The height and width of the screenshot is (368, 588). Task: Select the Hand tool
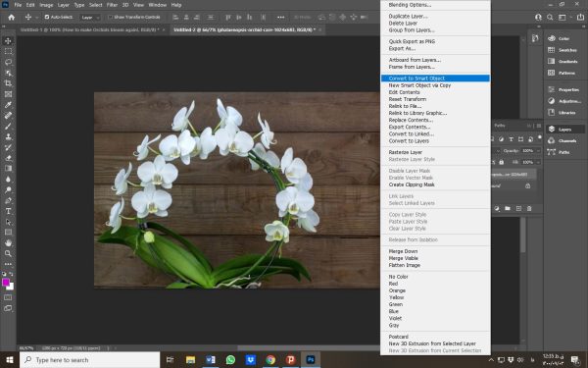8,243
